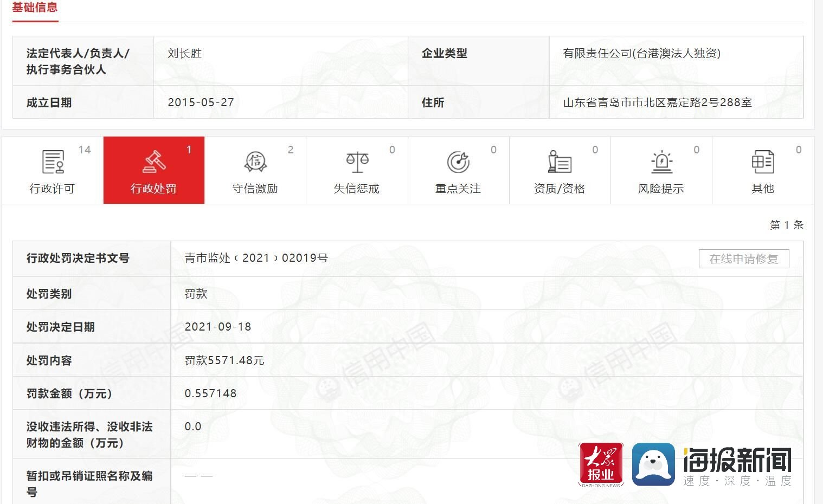Click the 大众报业 red logo
823x504 pixels.
[x=601, y=464]
